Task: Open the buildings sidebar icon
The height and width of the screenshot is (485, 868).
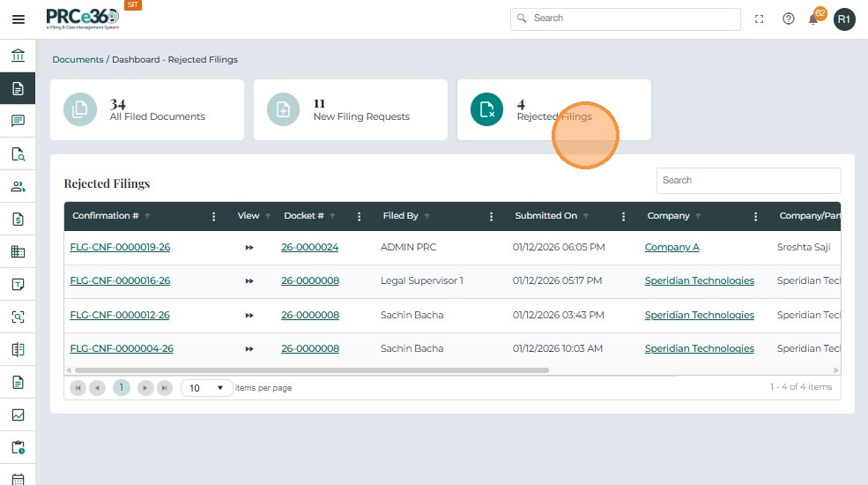Action: tap(18, 251)
